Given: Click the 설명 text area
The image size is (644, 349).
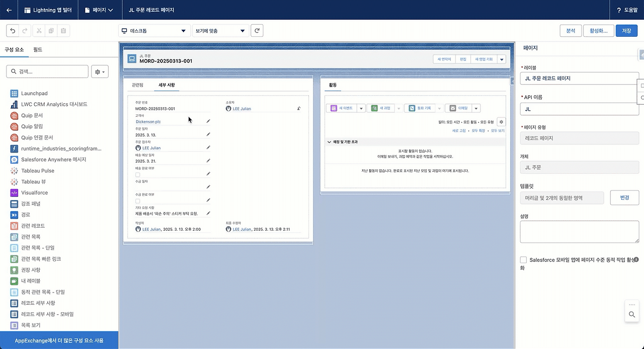Looking at the screenshot, I should click(579, 232).
